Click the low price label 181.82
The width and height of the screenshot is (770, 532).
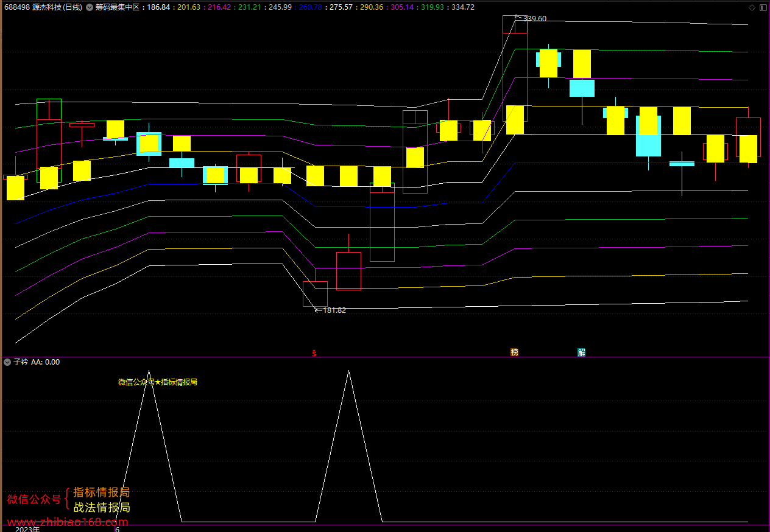pyautogui.click(x=334, y=310)
